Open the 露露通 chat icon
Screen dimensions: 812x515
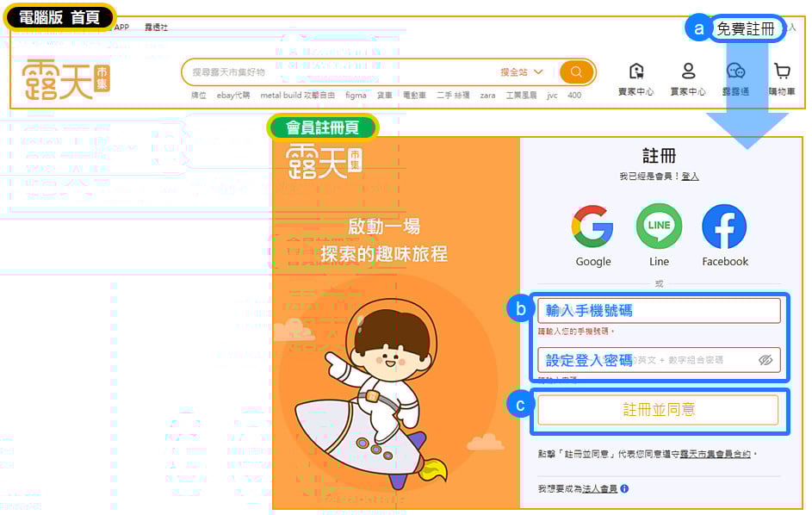click(736, 78)
